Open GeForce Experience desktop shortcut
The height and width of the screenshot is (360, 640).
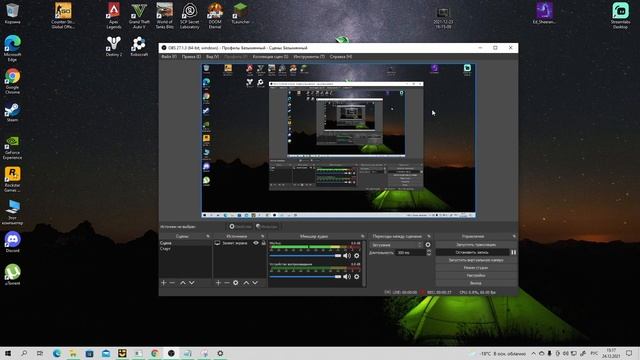point(12,147)
